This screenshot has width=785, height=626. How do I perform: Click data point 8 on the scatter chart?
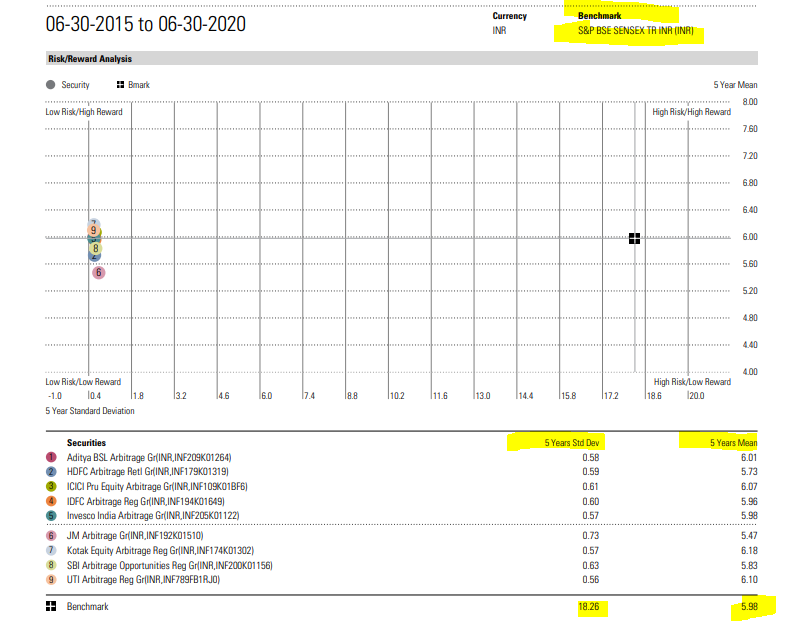point(96,248)
